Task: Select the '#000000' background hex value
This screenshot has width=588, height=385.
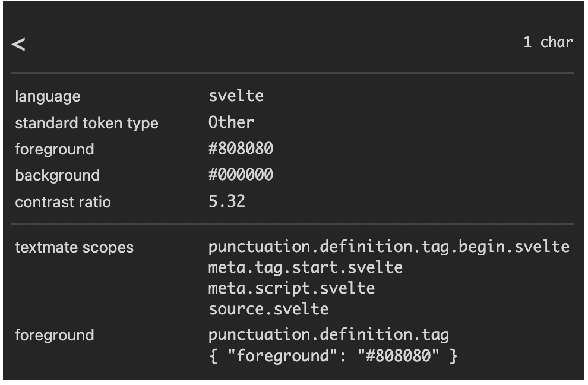Action: [241, 175]
